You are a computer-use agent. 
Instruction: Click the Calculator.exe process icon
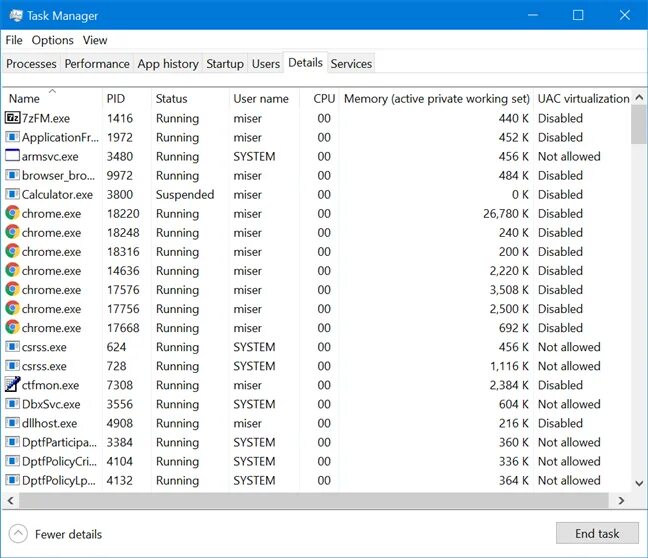tap(12, 194)
